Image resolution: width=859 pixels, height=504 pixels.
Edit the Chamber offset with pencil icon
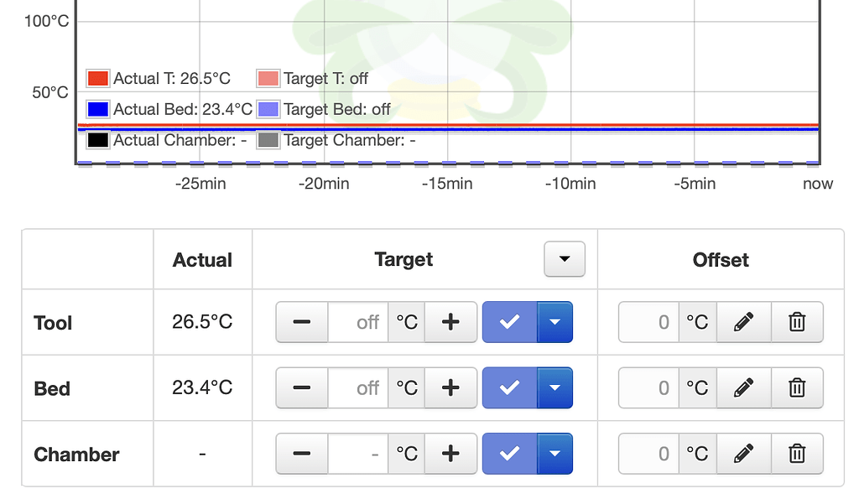[x=743, y=454]
